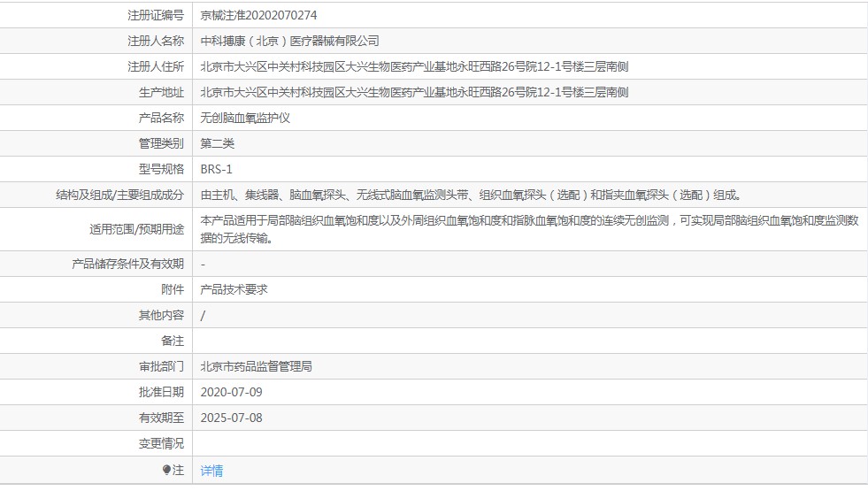Click the 管理类别 row label

coord(161,144)
